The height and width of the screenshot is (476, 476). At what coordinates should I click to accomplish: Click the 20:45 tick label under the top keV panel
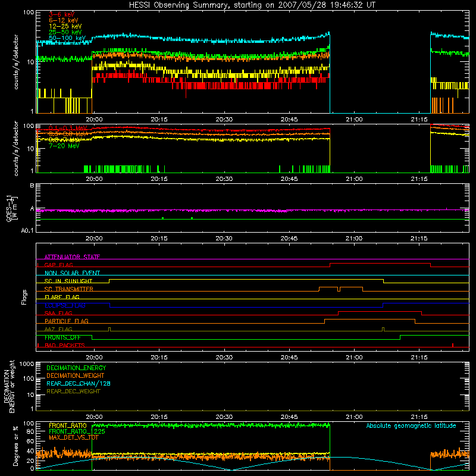pos(289,120)
